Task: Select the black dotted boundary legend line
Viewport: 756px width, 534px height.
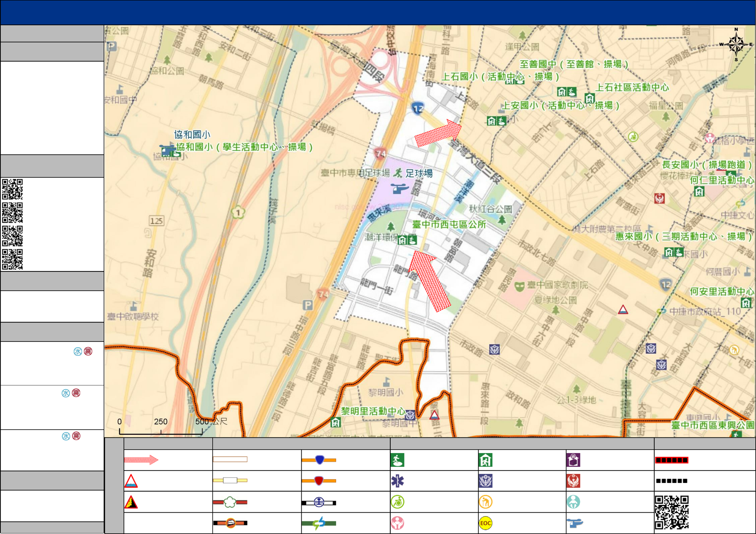Action: click(671, 481)
